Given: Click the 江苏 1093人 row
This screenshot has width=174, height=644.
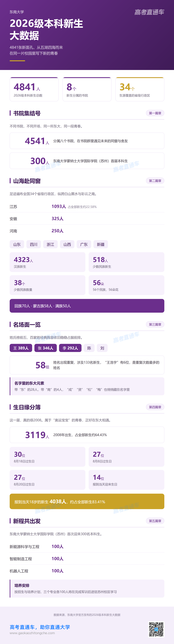Looking at the screenshot, I should (x=87, y=207).
